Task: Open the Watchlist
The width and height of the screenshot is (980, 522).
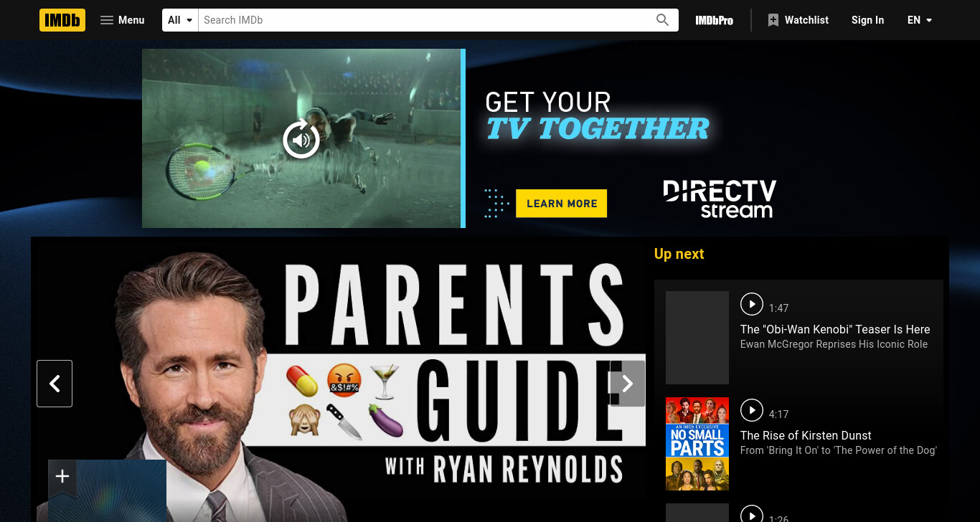Action: pyautogui.click(x=798, y=20)
